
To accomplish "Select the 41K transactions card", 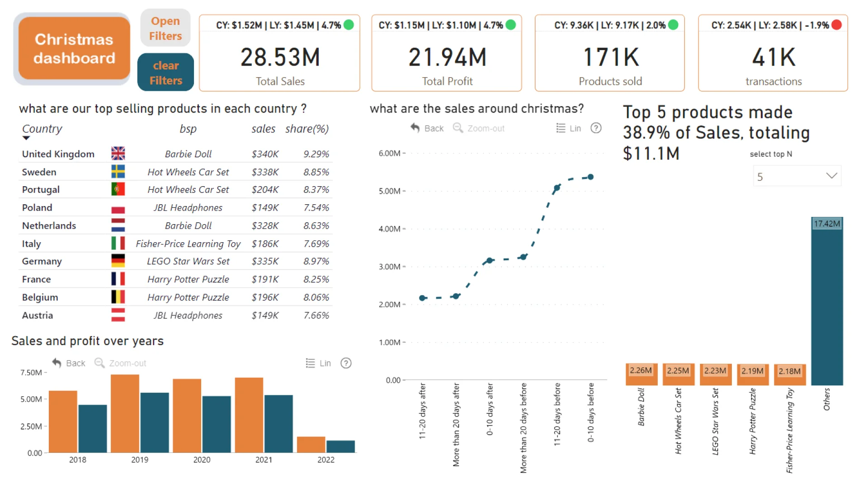I will 773,53.
